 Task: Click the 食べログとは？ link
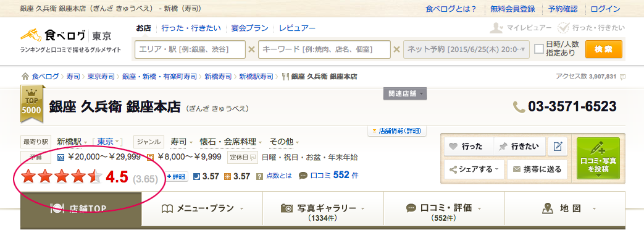[451, 9]
